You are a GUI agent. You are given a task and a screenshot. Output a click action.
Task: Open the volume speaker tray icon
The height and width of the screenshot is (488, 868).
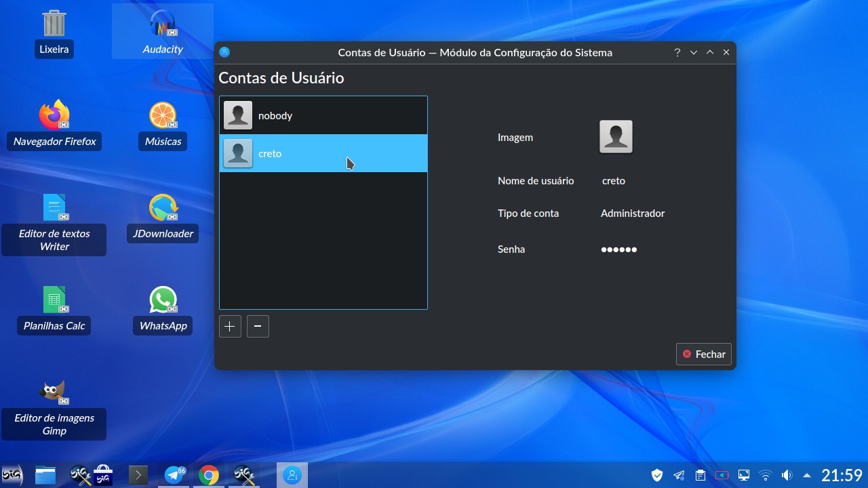click(787, 475)
